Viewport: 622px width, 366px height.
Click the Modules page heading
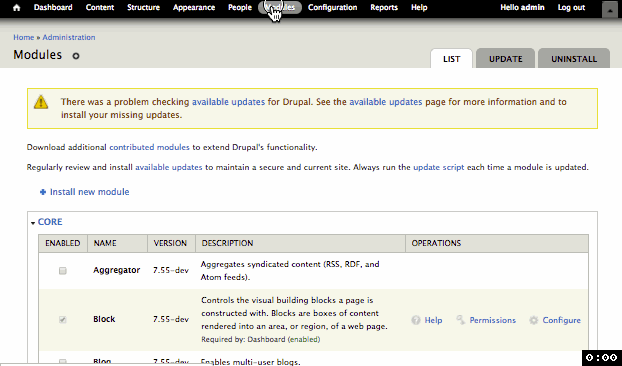[x=38, y=55]
